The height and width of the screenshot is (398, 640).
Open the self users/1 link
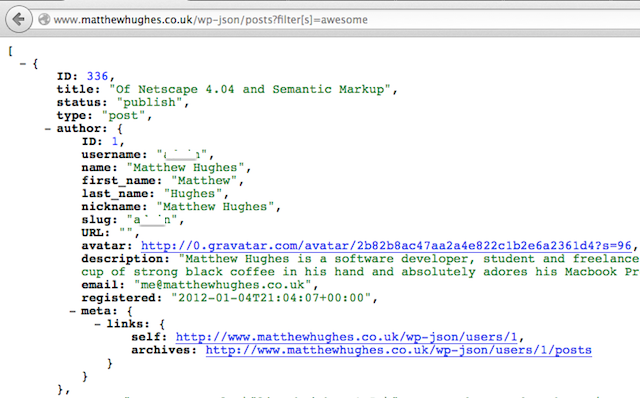(347, 337)
